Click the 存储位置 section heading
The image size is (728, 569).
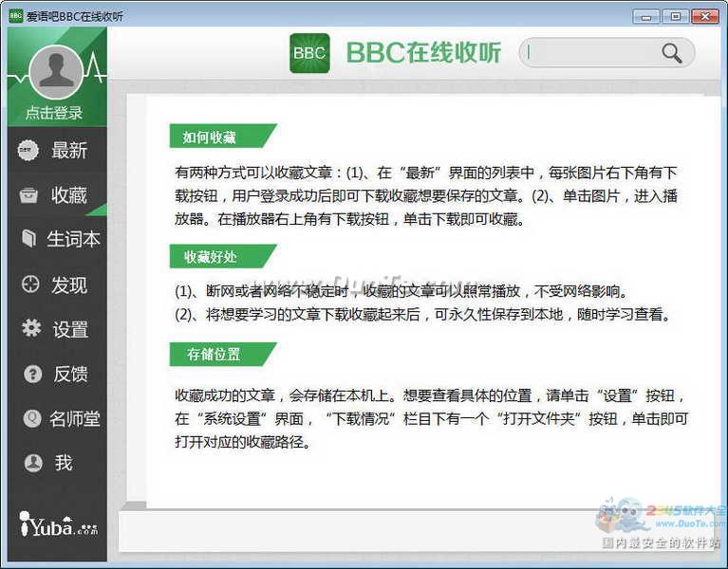(223, 355)
